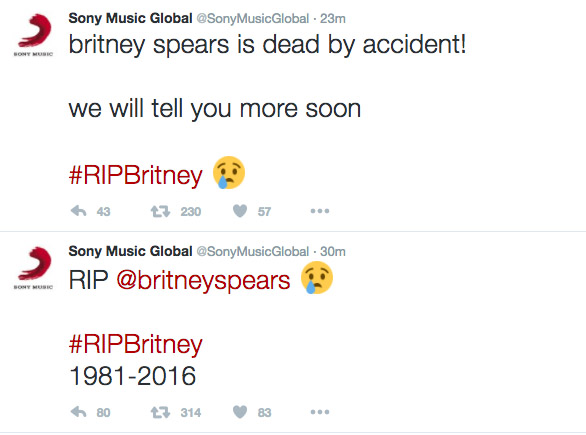Open more options on the 23m tweet

[320, 211]
